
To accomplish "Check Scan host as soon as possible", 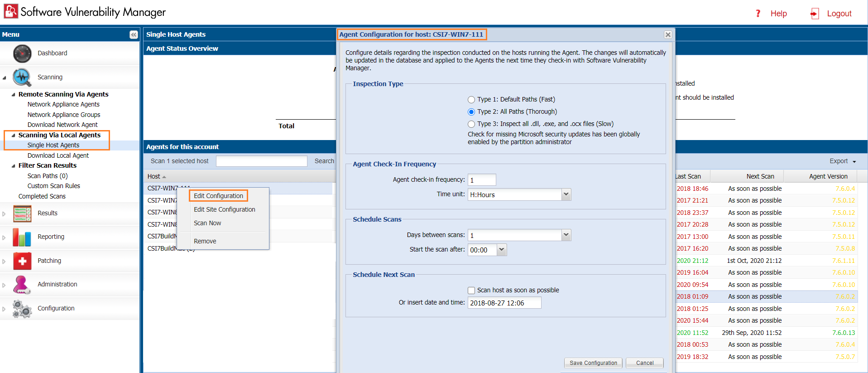I will 471,291.
